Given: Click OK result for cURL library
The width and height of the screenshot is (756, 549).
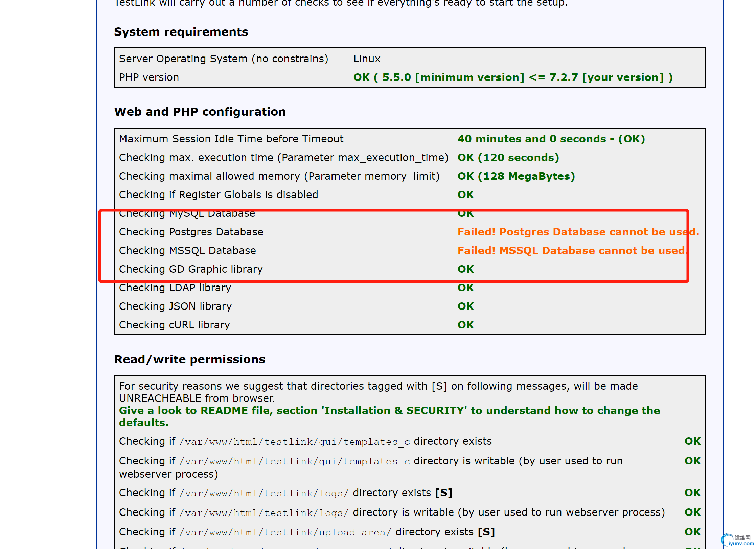Looking at the screenshot, I should (465, 325).
